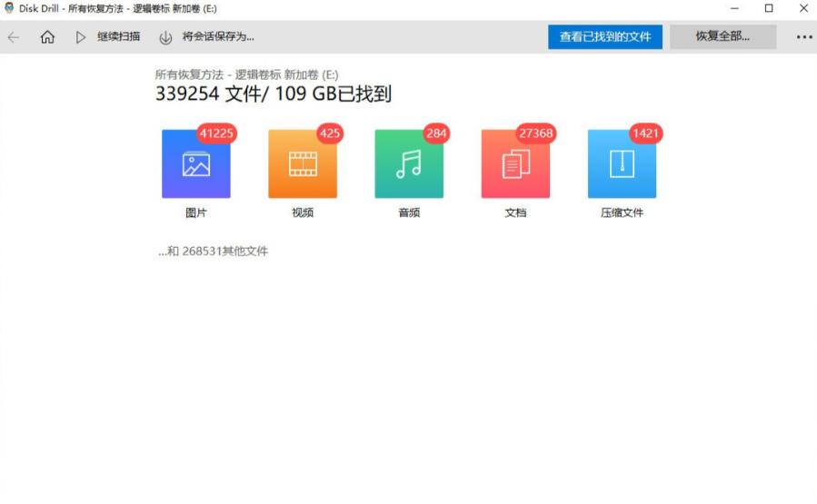Click the 284 badge on audio
Image resolution: width=817 pixels, height=504 pixels.
pos(436,133)
